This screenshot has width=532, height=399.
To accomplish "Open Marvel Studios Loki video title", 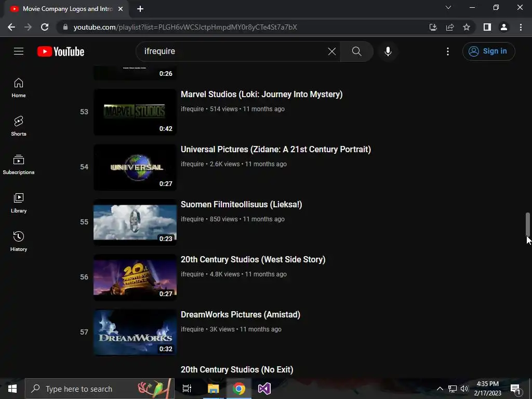I will tap(262, 95).
